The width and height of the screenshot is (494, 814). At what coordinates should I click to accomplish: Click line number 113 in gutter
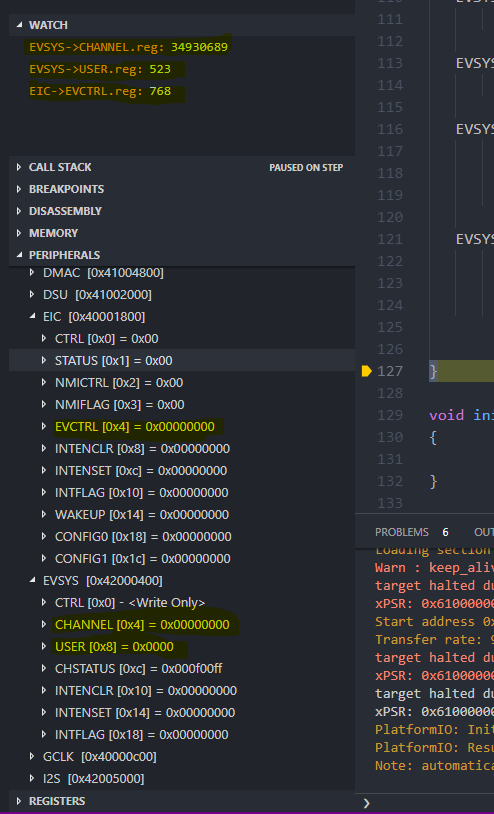390,63
